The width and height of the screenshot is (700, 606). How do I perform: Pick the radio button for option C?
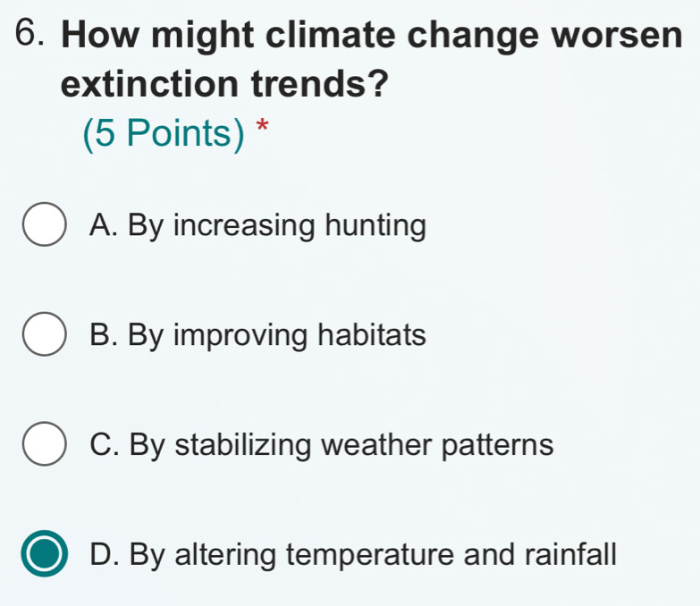(44, 445)
